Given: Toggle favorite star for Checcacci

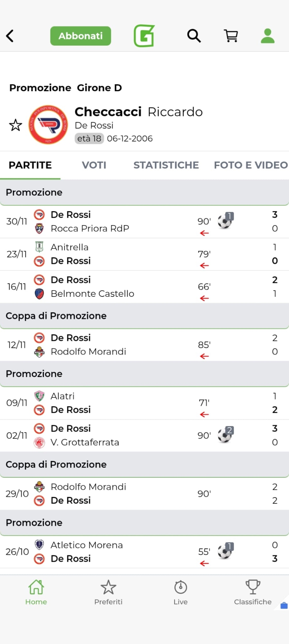Looking at the screenshot, I should 15,125.
